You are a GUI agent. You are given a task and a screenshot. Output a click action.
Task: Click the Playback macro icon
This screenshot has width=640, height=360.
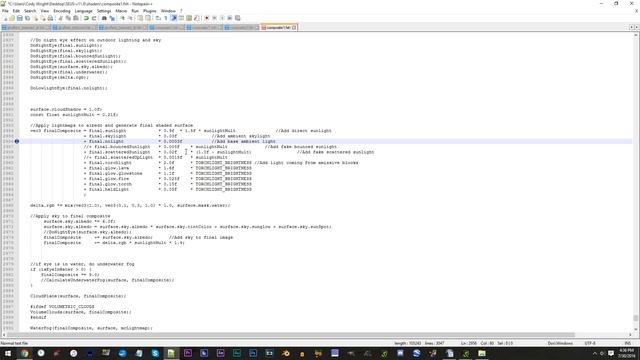[x=222, y=18]
